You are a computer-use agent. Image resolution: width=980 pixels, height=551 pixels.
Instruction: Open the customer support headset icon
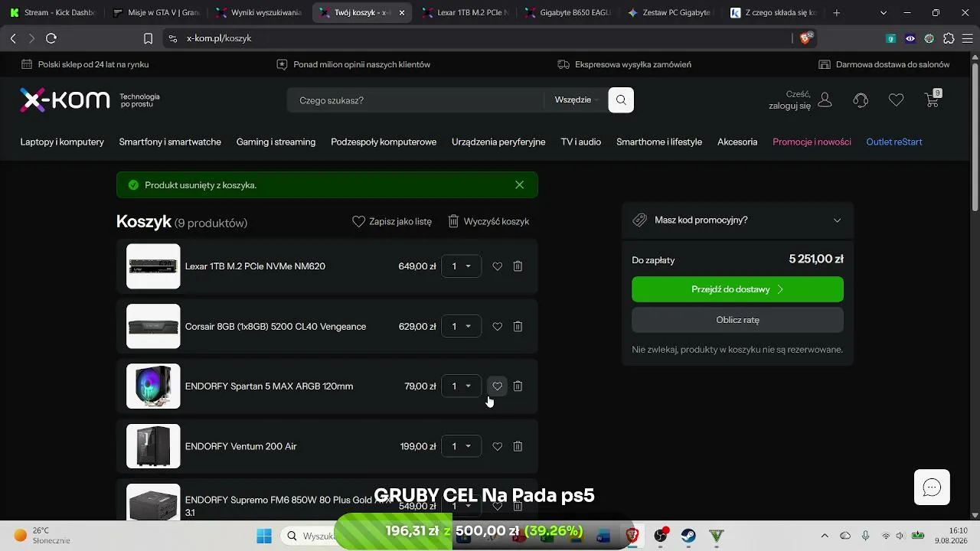pyautogui.click(x=861, y=100)
